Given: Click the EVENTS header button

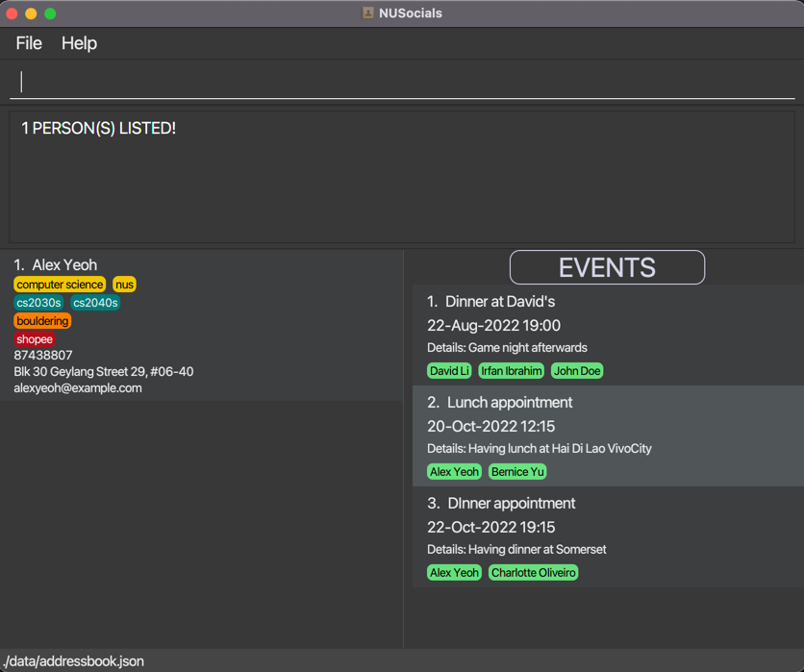Looking at the screenshot, I should [607, 267].
